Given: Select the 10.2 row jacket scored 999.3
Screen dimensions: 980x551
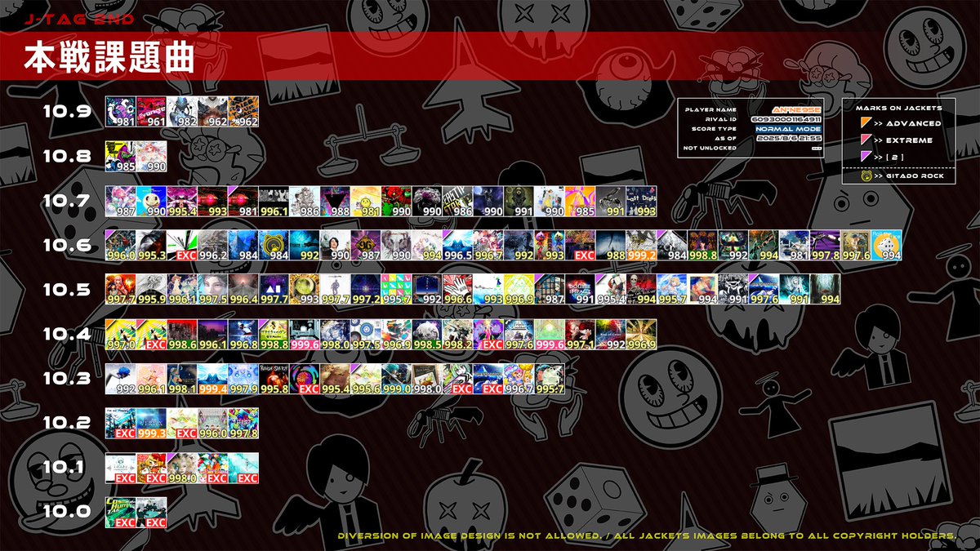Looking at the screenshot, I should (152, 424).
